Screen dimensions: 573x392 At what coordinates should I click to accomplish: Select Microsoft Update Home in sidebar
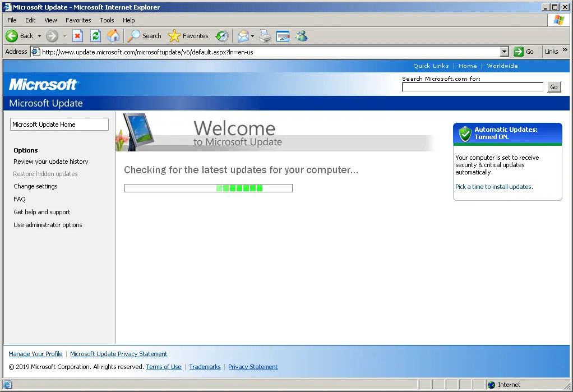point(59,124)
